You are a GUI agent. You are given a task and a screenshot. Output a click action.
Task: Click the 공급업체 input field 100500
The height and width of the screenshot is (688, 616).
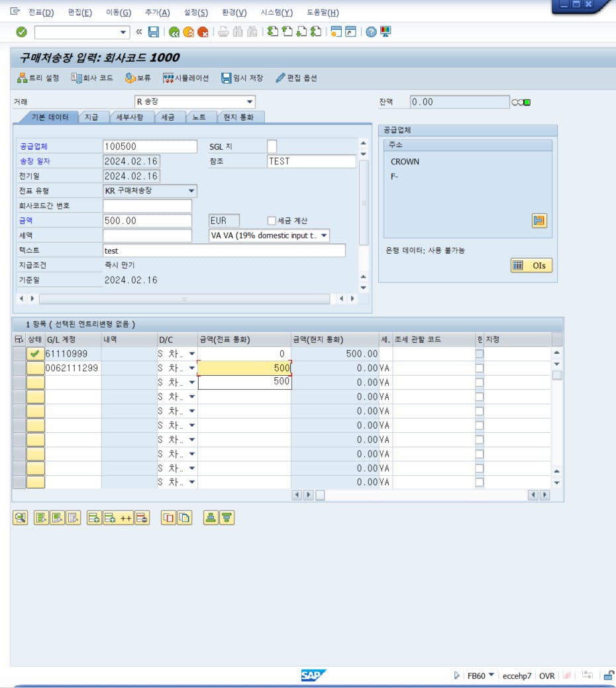(150, 146)
